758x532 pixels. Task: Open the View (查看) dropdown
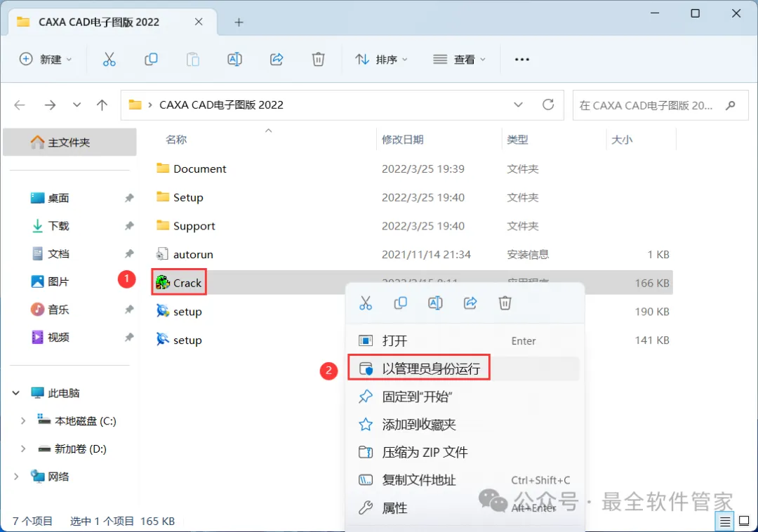click(x=459, y=60)
